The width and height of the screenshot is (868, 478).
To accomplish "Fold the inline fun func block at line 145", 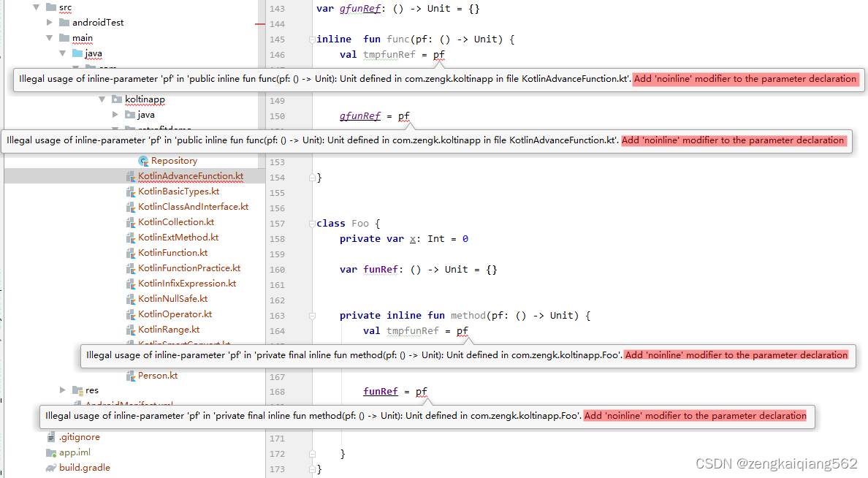I will click(312, 39).
